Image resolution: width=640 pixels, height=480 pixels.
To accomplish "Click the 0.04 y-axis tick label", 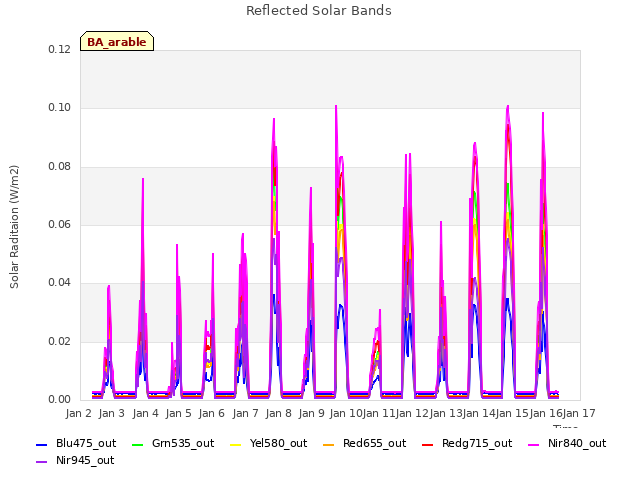I will click(x=60, y=282).
